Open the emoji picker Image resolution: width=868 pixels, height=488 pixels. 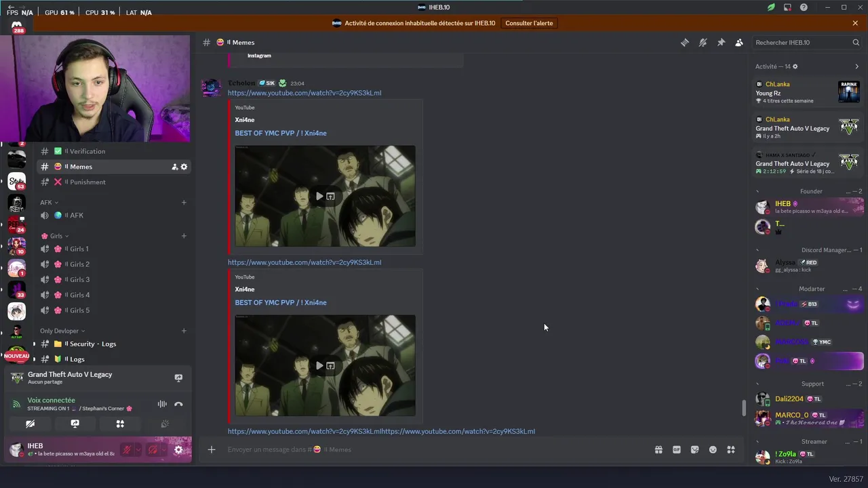(713, 449)
